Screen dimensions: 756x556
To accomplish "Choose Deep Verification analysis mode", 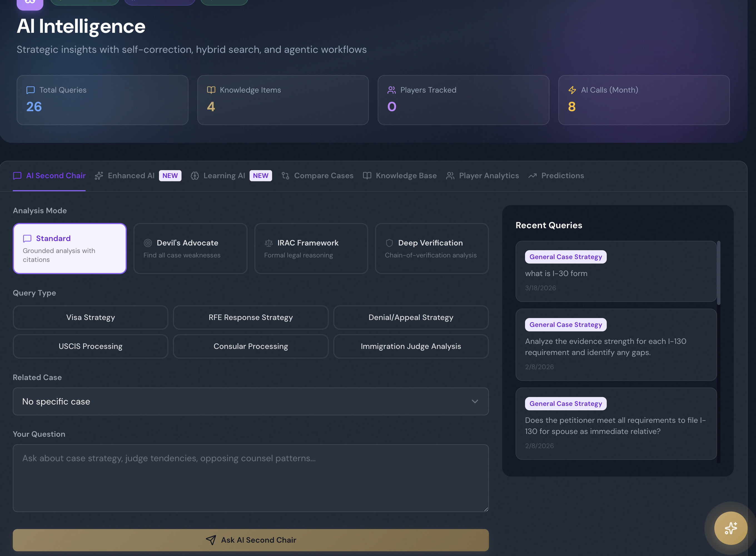I will [x=432, y=248].
